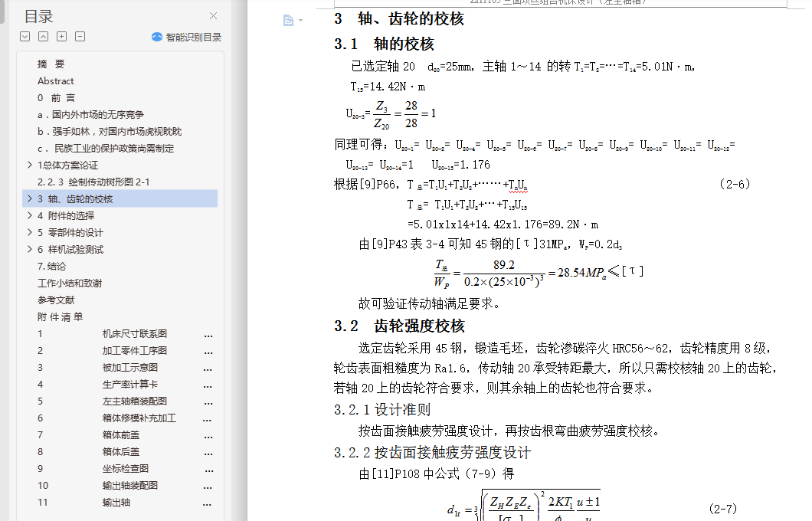This screenshot has height=521, width=812.
Task: Expand the 6 样机试验测试 outline entry
Action: (x=30, y=249)
